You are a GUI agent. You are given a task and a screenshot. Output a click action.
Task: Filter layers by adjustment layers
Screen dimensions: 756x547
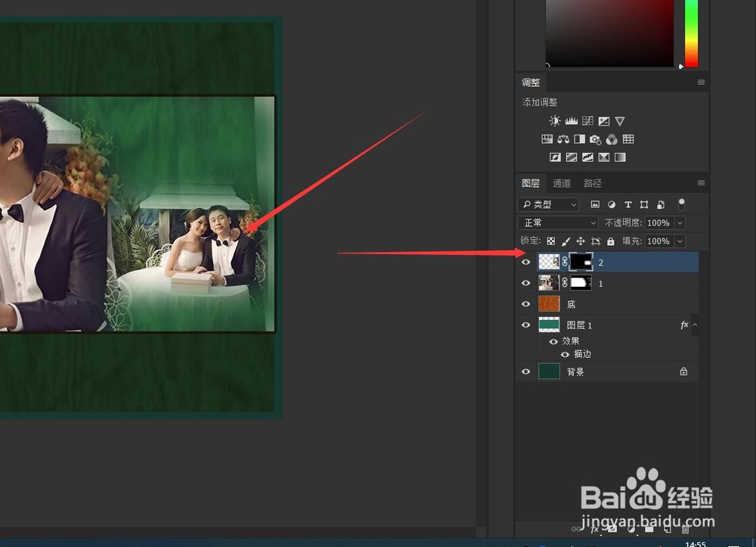click(x=612, y=204)
